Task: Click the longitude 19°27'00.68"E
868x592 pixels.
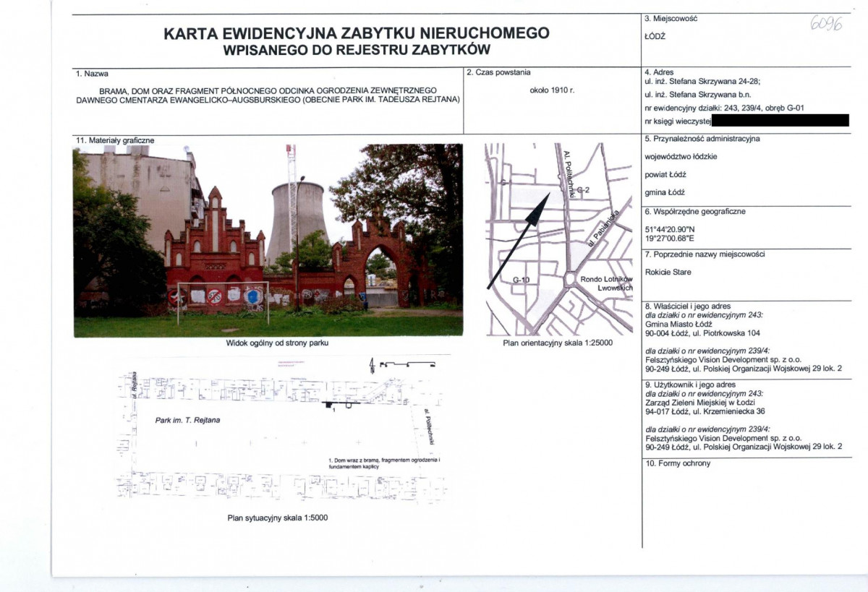Action: click(x=671, y=239)
